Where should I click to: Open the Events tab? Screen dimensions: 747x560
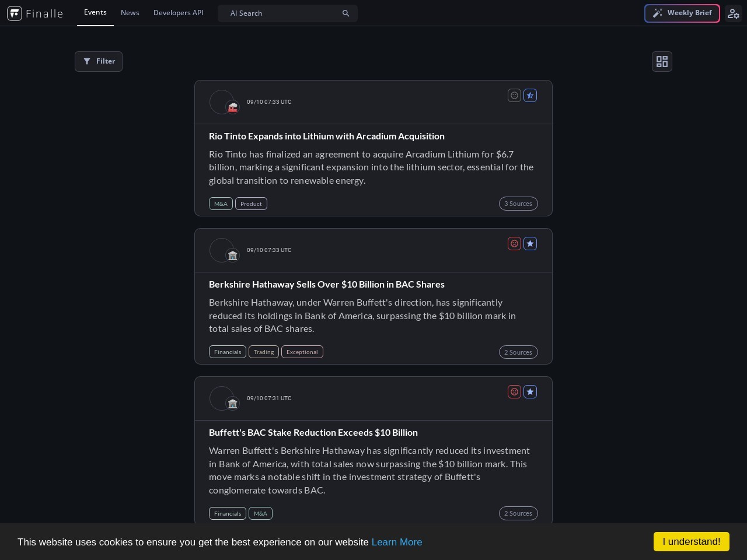tap(95, 12)
